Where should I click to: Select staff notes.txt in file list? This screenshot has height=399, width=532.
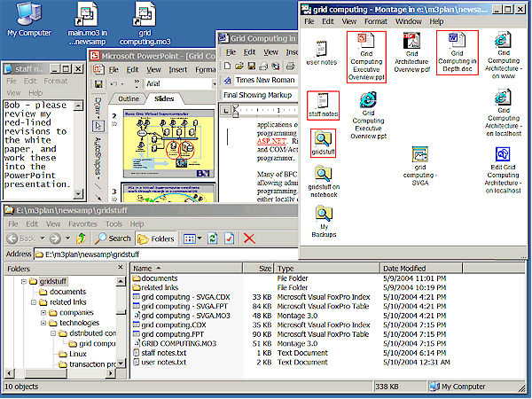(160, 353)
